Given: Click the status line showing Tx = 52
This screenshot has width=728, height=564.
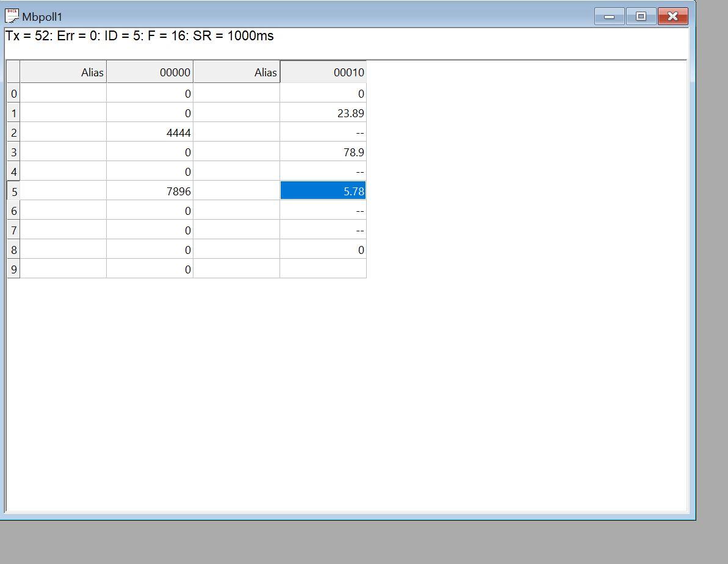Looking at the screenshot, I should pyautogui.click(x=139, y=36).
